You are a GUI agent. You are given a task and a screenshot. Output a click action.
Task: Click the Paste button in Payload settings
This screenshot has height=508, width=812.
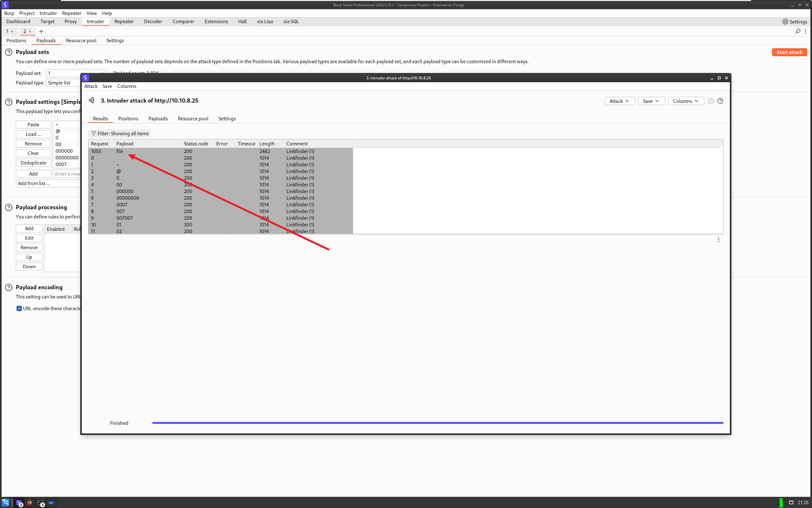click(x=33, y=125)
